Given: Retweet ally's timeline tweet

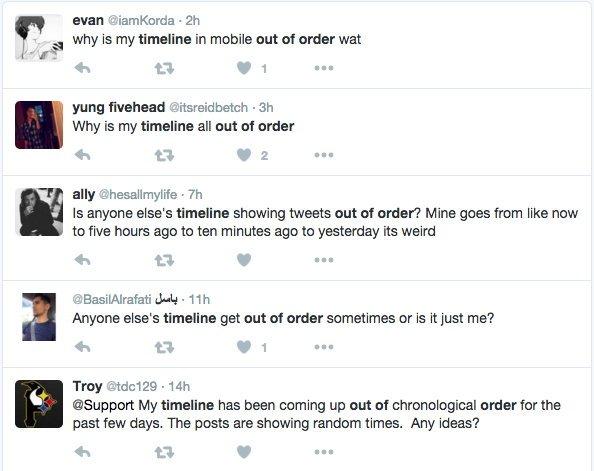Looking at the screenshot, I should click(x=164, y=260).
